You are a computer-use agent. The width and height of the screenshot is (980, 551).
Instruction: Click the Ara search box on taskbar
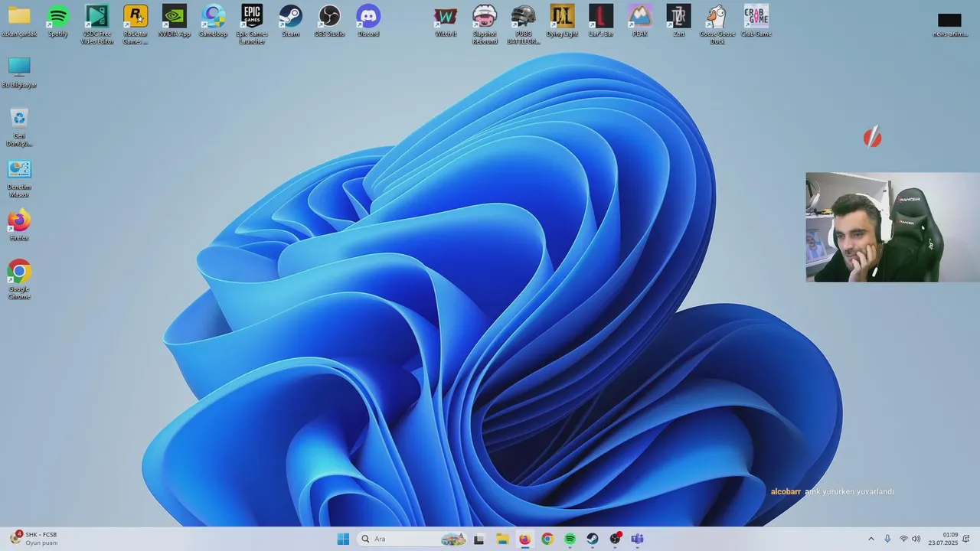[x=413, y=539]
